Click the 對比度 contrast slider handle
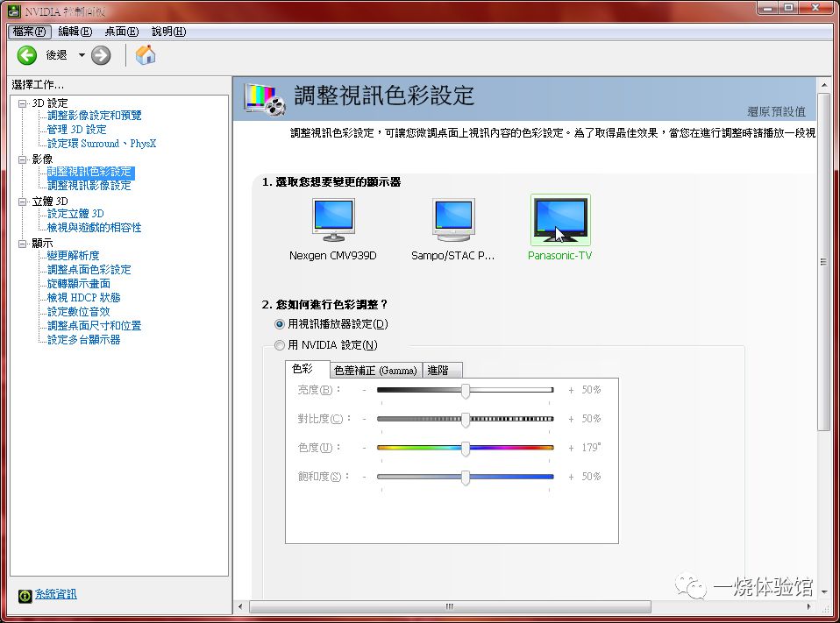This screenshot has width=840, height=623. (x=466, y=419)
